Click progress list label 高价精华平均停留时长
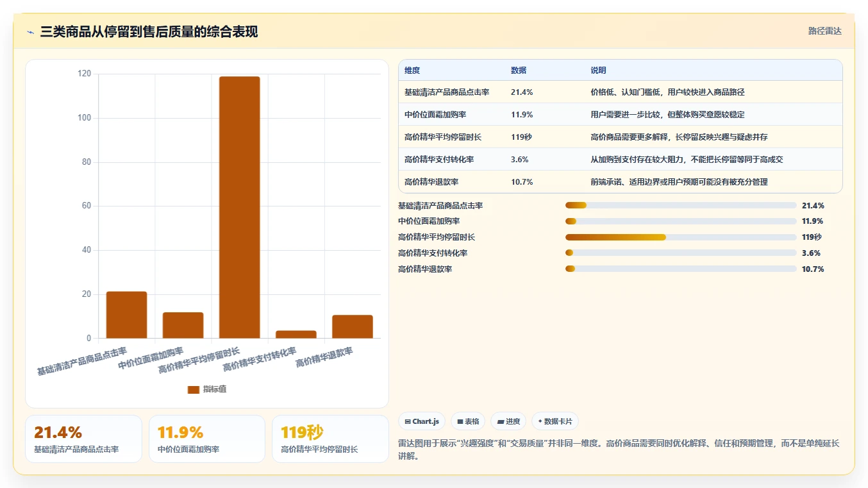 tap(437, 237)
